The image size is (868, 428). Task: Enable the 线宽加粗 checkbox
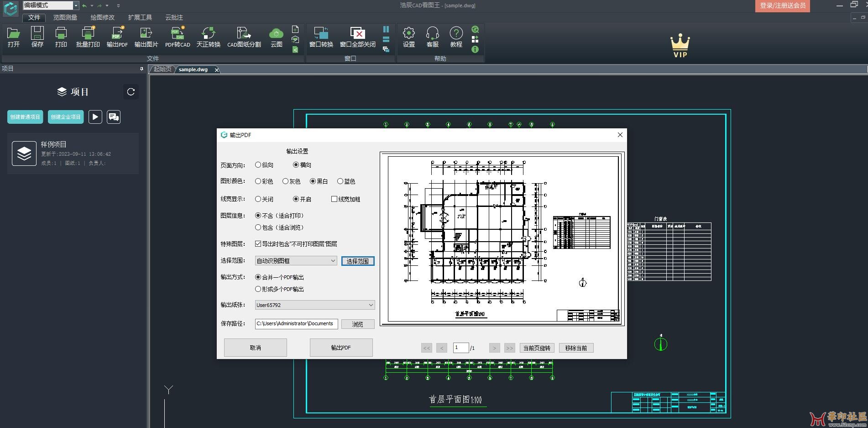334,199
